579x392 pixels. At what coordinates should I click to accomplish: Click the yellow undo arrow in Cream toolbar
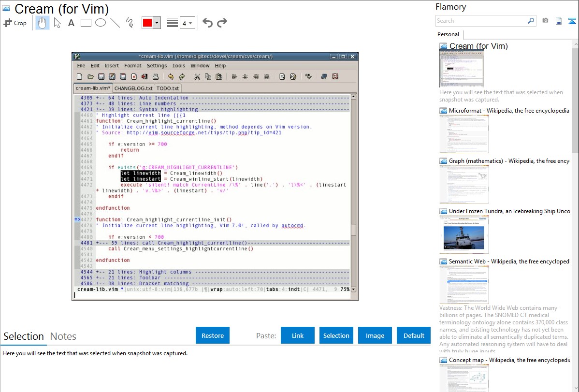(171, 77)
